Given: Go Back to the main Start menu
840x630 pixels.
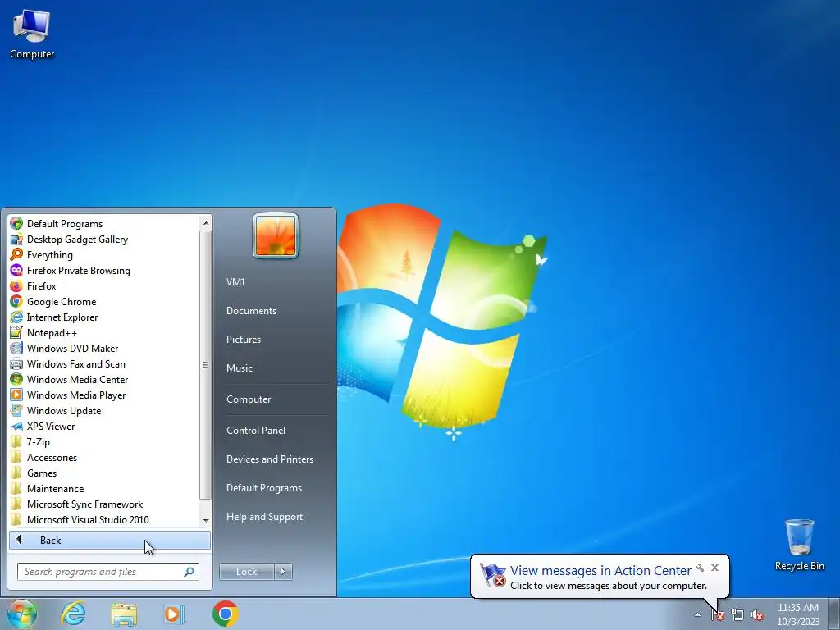Looking at the screenshot, I should click(x=110, y=540).
